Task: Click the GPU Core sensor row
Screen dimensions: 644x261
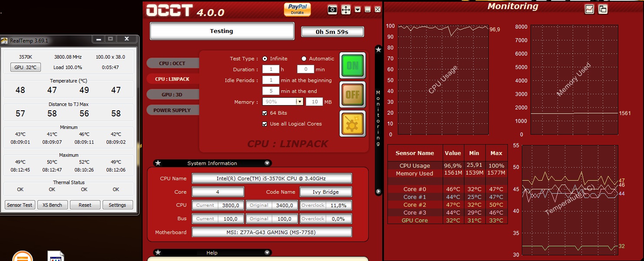Action: (447, 220)
